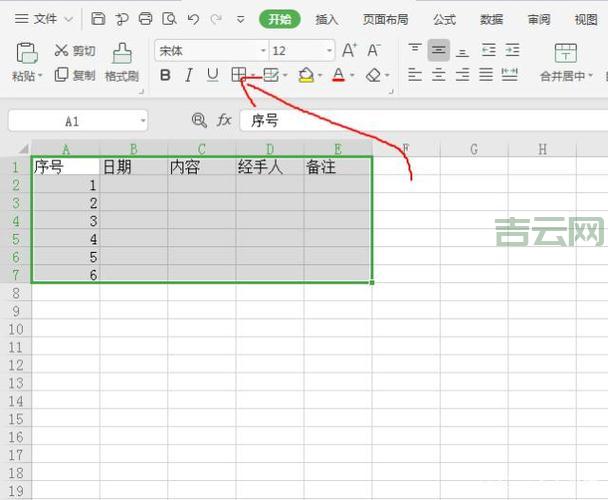Decrease font size with A-

tap(374, 50)
